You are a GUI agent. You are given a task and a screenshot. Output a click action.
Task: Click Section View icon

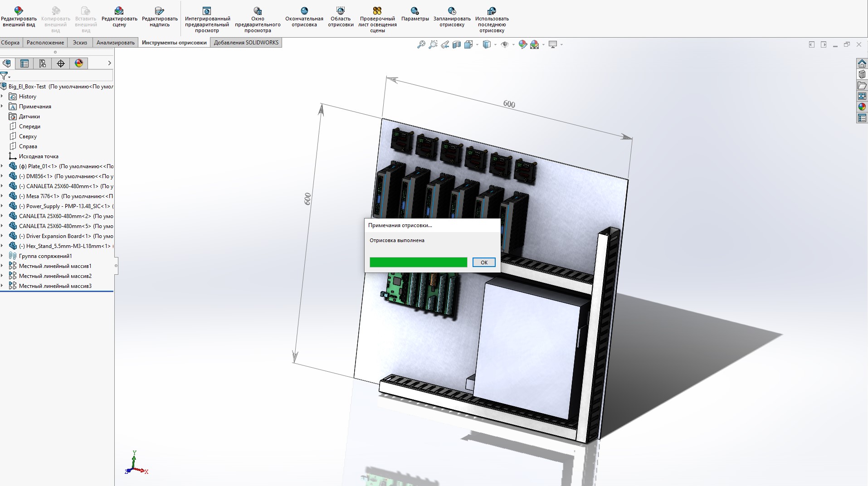coord(457,44)
